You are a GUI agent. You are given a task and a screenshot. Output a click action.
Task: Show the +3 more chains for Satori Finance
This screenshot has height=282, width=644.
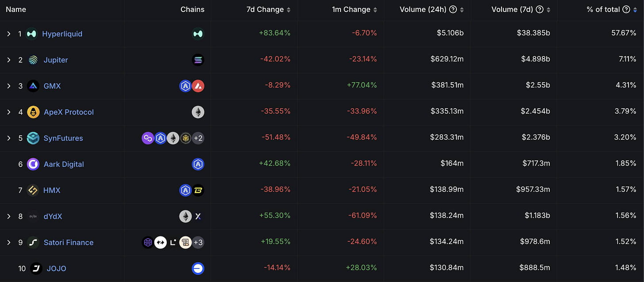click(198, 242)
